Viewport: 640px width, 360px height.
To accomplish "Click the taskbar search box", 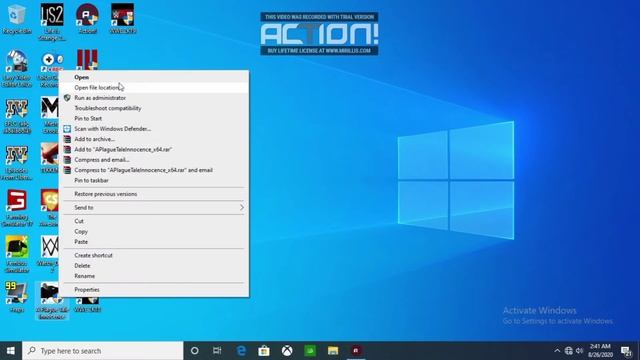I will tap(103, 351).
